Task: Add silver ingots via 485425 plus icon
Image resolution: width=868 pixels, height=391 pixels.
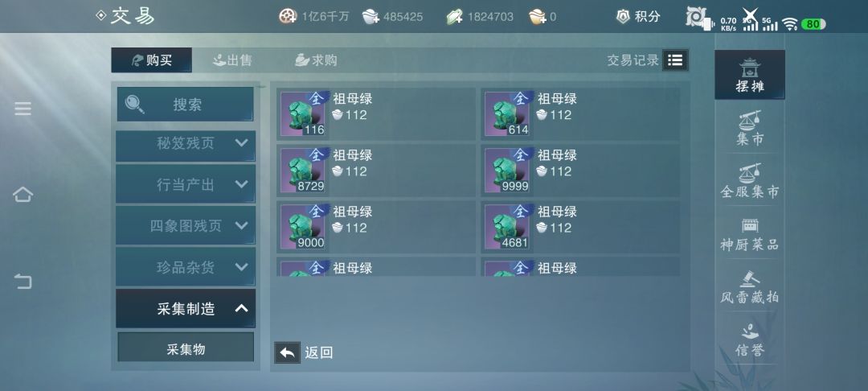Action: coord(371,17)
